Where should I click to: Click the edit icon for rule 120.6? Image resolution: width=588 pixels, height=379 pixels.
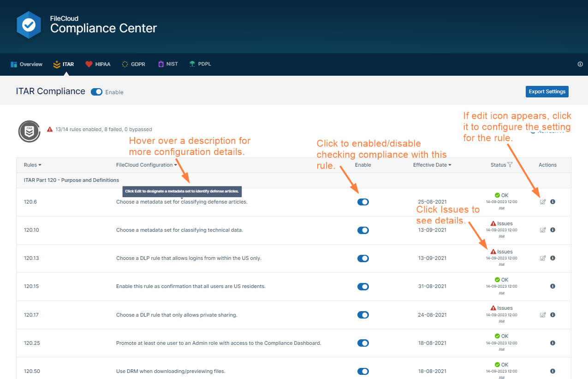(543, 202)
